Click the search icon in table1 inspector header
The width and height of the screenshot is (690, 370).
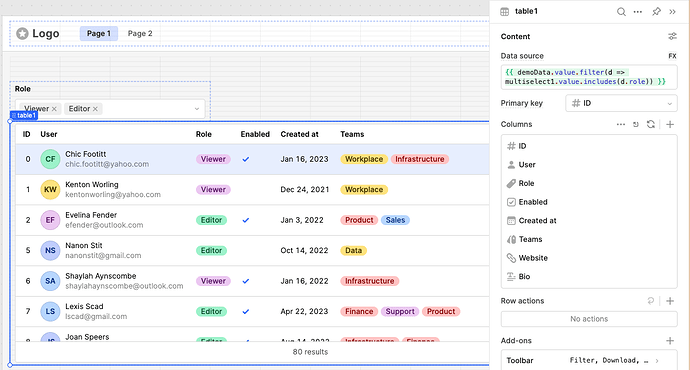click(x=621, y=12)
